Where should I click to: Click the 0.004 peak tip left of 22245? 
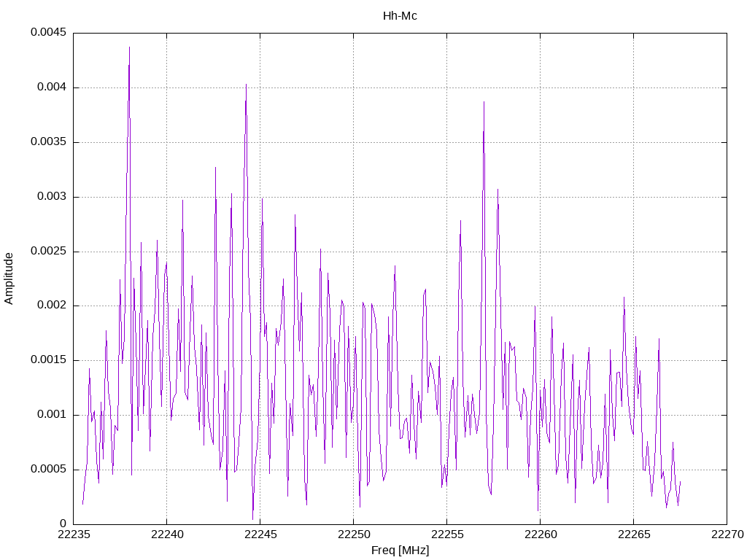coord(246,85)
